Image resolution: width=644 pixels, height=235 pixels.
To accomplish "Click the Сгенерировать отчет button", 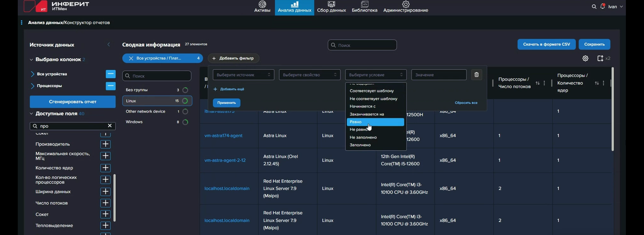I will 72,102.
